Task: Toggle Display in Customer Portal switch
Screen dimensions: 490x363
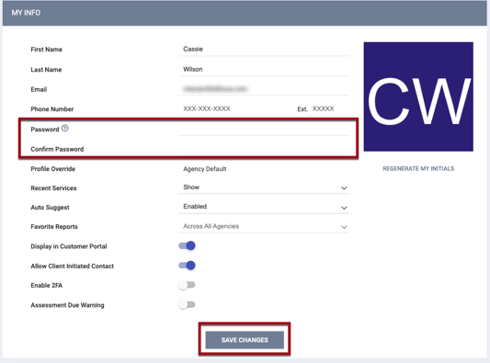Action: [187, 246]
